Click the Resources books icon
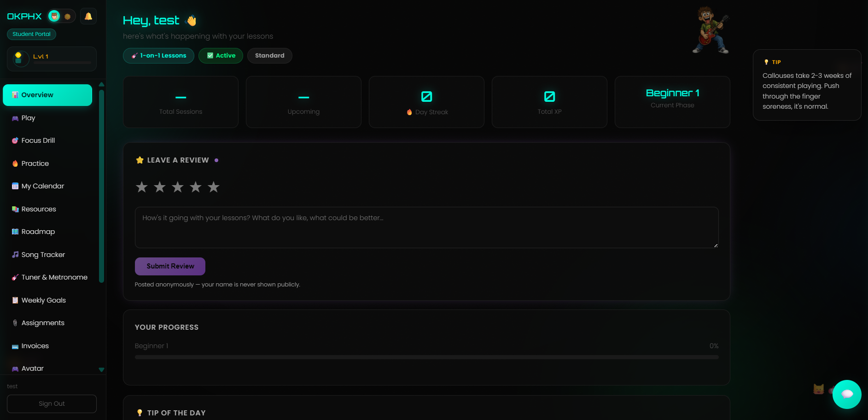Viewport: 868px width, 420px height. (15, 209)
